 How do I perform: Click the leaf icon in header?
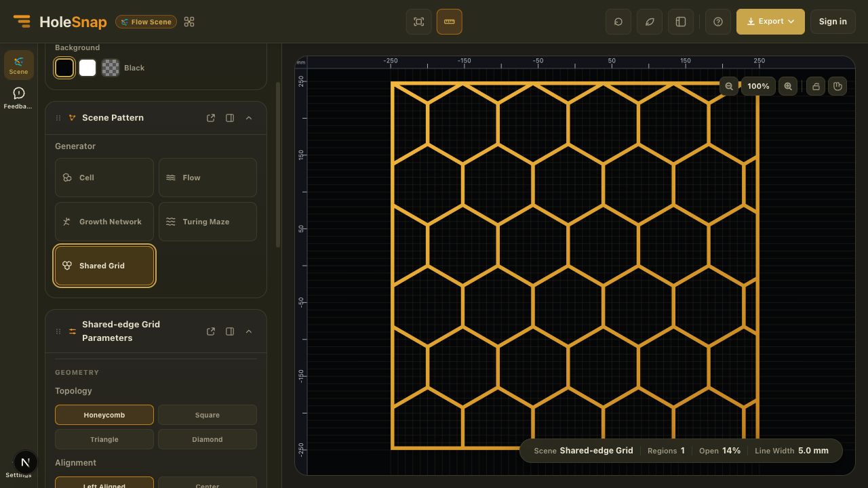(650, 22)
